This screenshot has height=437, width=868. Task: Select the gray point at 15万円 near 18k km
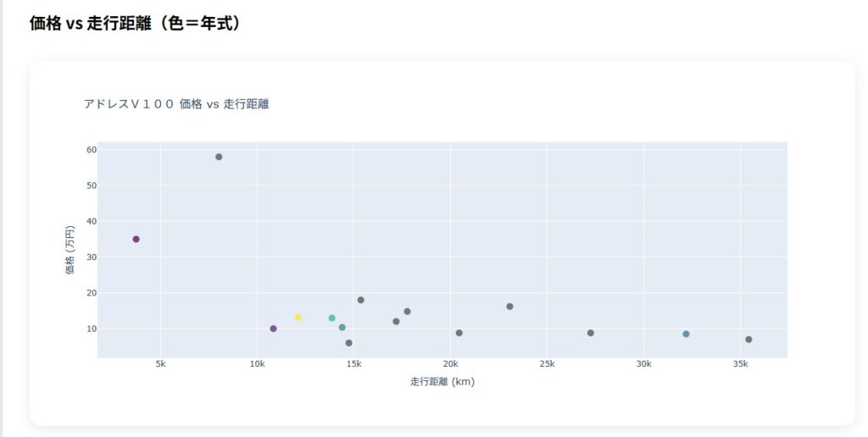click(x=407, y=311)
